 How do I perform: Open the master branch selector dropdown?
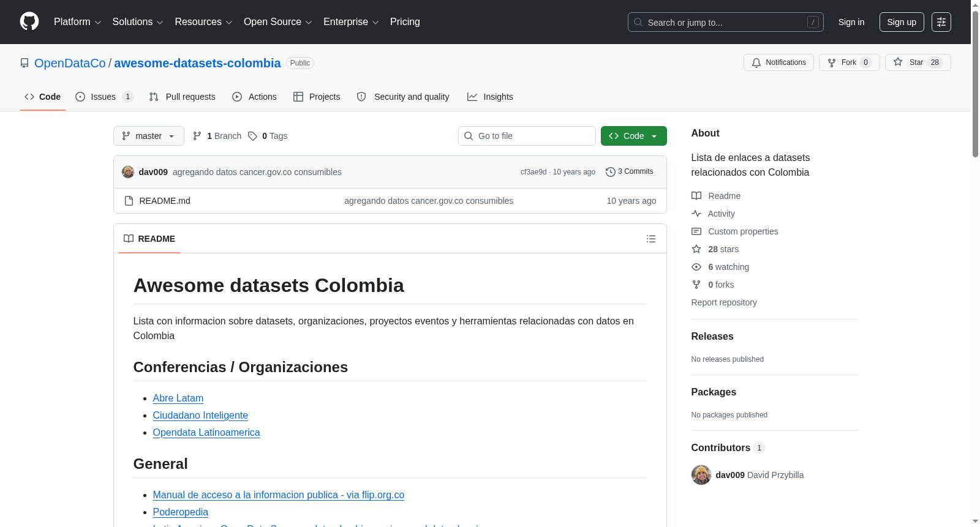[x=149, y=136]
